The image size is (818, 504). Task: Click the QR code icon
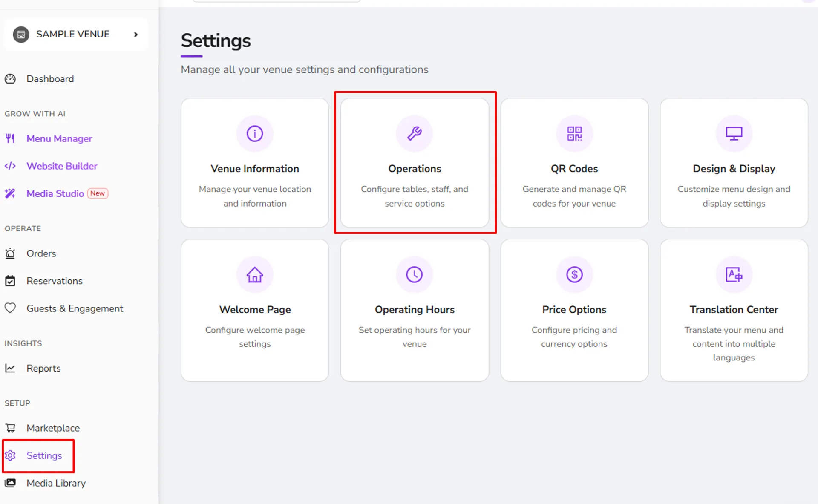point(574,134)
